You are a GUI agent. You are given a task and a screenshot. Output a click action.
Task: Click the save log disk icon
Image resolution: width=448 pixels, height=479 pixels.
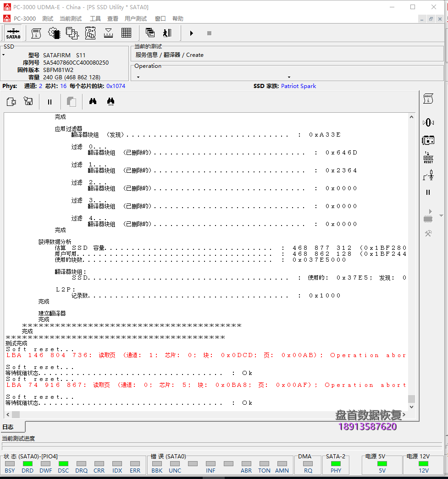pyautogui.click(x=28, y=102)
